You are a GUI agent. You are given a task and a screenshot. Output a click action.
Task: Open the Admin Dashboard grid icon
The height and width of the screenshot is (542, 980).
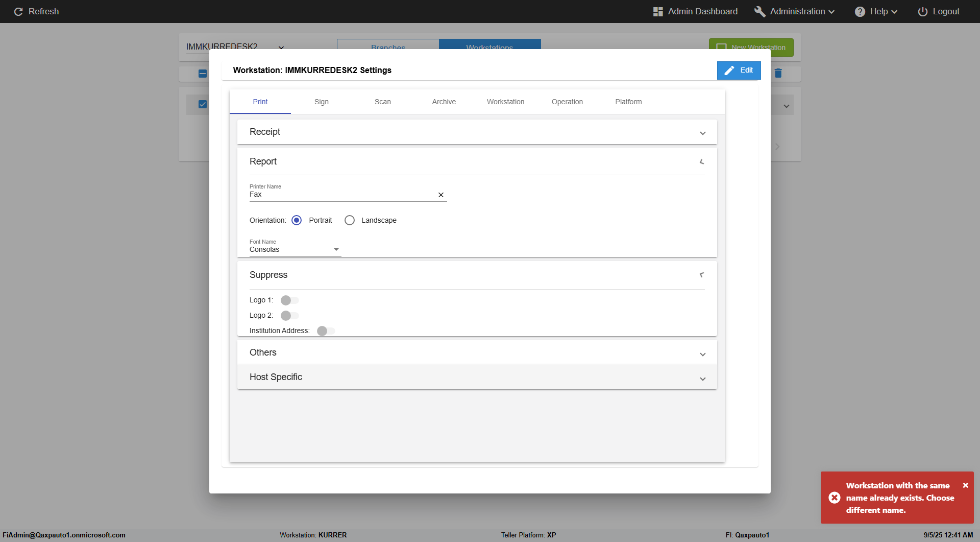[x=658, y=11]
